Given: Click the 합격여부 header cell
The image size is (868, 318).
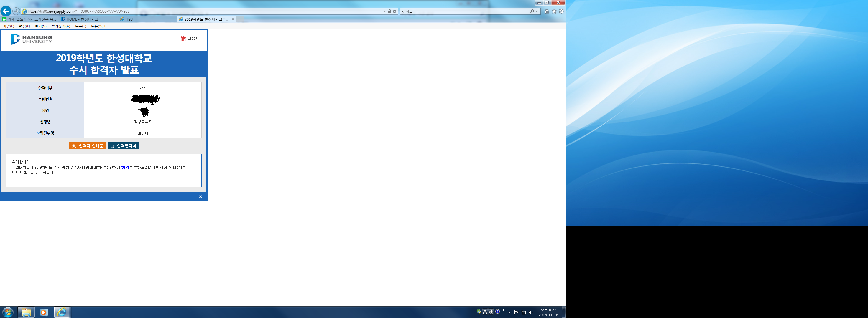Looking at the screenshot, I should pos(45,88).
